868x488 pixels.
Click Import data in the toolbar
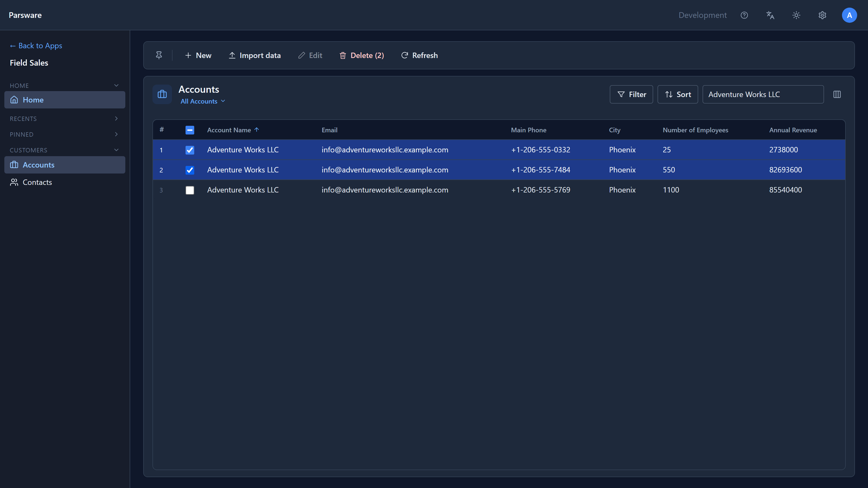255,55
